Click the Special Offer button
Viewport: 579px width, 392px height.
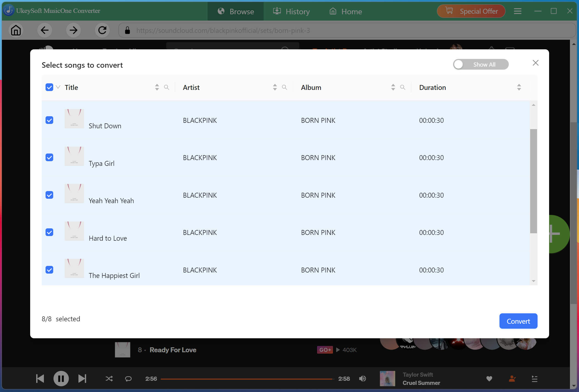pyautogui.click(x=471, y=11)
